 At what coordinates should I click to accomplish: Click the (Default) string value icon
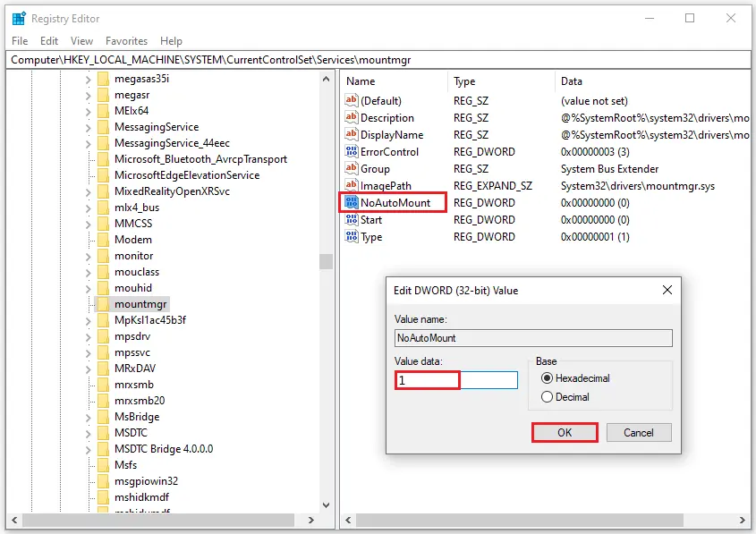pos(352,100)
